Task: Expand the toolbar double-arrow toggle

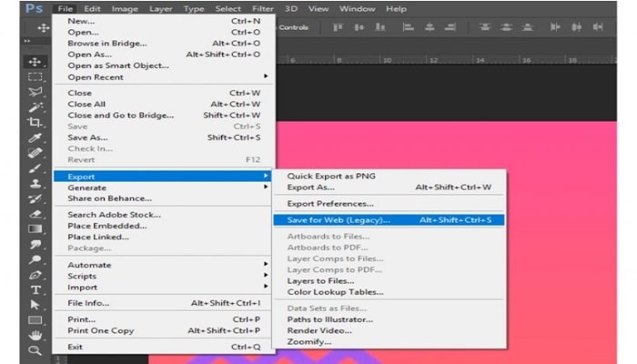Action: point(26,41)
